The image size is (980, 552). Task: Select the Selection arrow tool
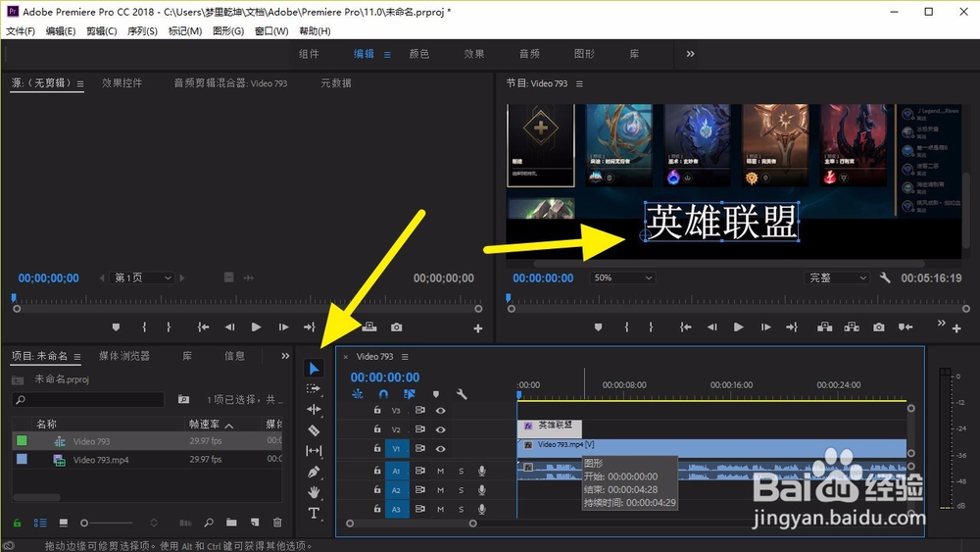pos(314,369)
